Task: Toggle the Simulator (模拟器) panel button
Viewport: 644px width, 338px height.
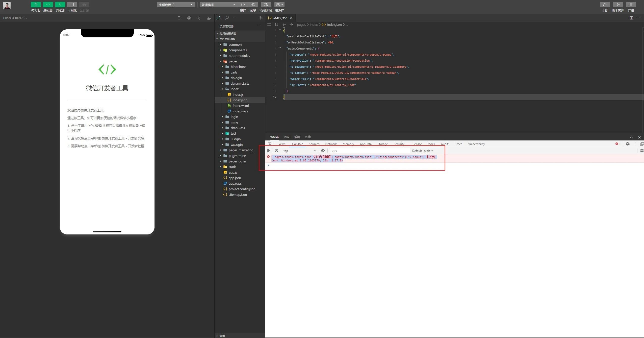Action: [36, 5]
